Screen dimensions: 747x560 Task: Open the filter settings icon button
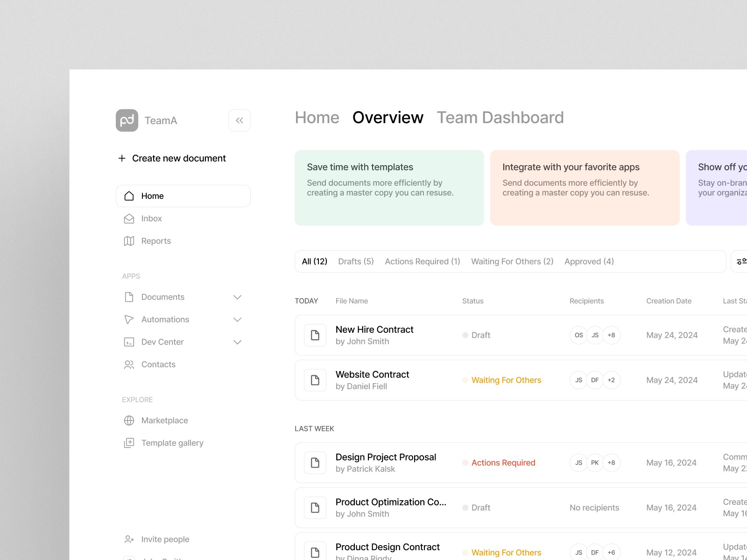point(740,261)
